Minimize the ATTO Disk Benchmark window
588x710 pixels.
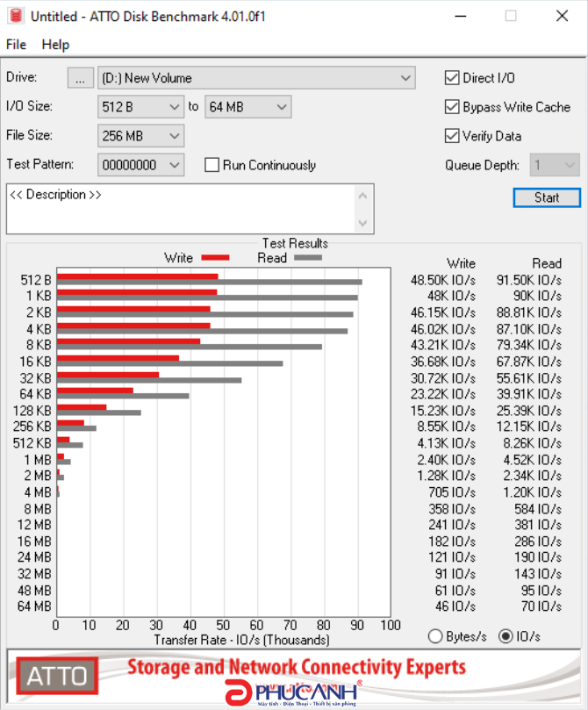coord(461,16)
